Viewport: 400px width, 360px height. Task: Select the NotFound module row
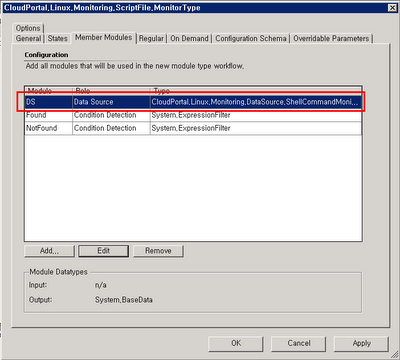coord(193,128)
